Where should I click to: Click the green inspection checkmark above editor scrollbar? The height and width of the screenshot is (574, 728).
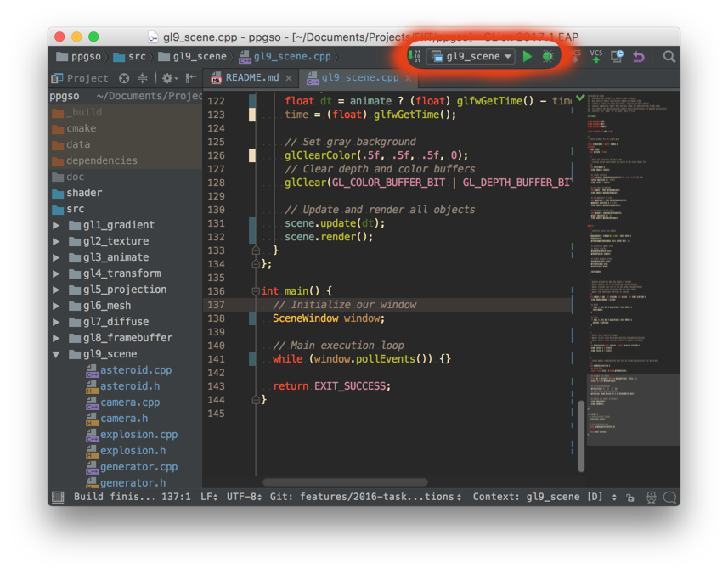pos(580,98)
